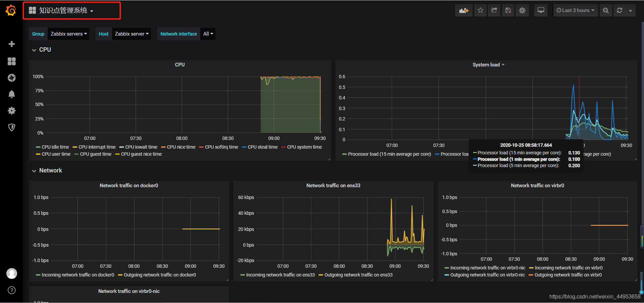Open the Zabbix servers group dropdown
The image size is (644, 303).
69,34
